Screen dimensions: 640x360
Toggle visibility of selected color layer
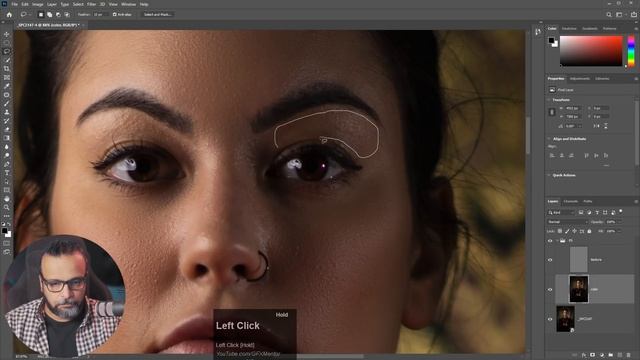pyautogui.click(x=550, y=289)
